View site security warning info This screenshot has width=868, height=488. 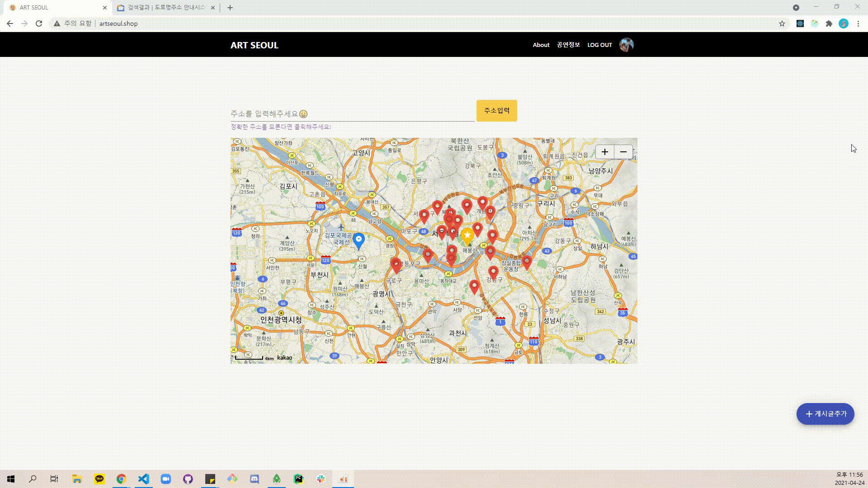tap(72, 23)
